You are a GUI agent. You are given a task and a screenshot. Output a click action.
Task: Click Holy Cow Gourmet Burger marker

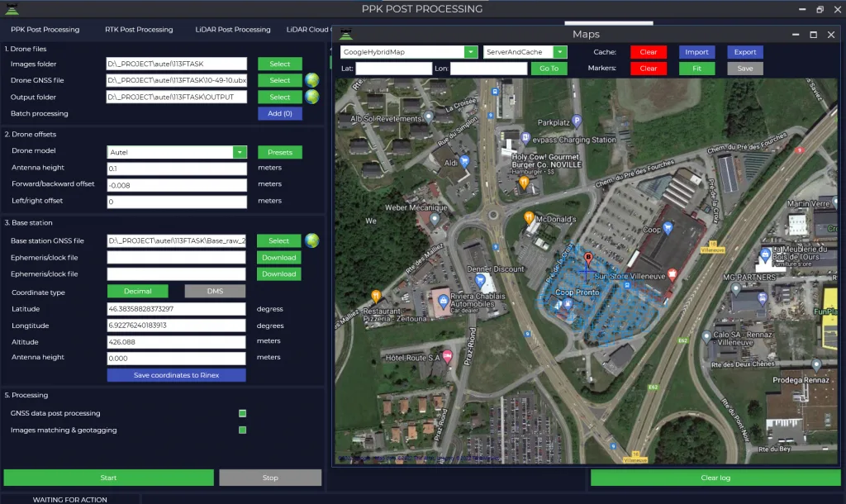[x=523, y=183]
